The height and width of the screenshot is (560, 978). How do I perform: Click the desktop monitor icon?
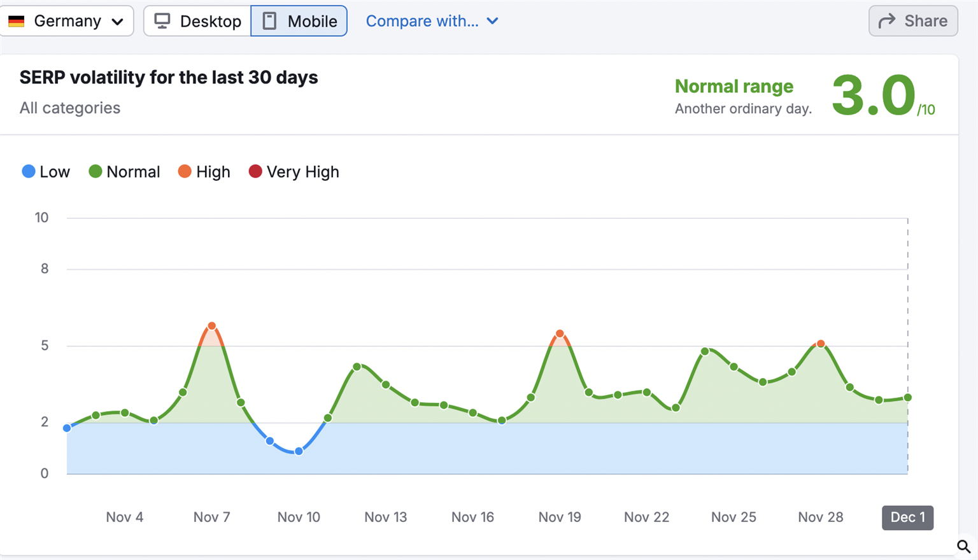point(162,21)
